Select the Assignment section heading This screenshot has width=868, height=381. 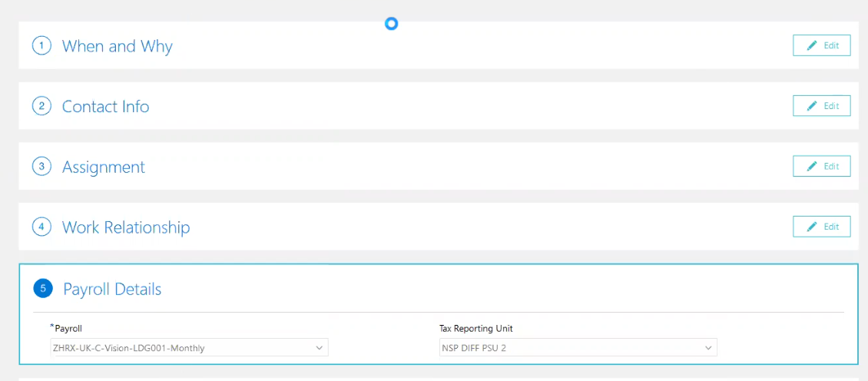click(103, 167)
